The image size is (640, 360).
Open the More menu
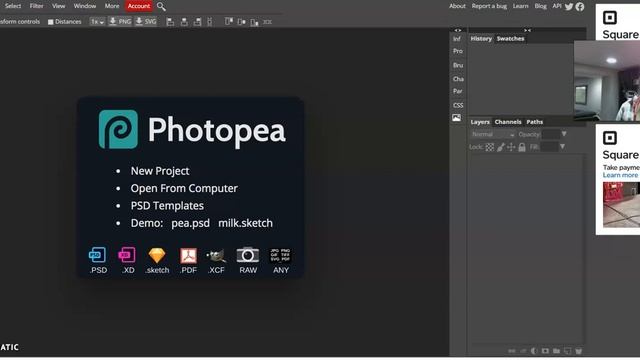[112, 6]
